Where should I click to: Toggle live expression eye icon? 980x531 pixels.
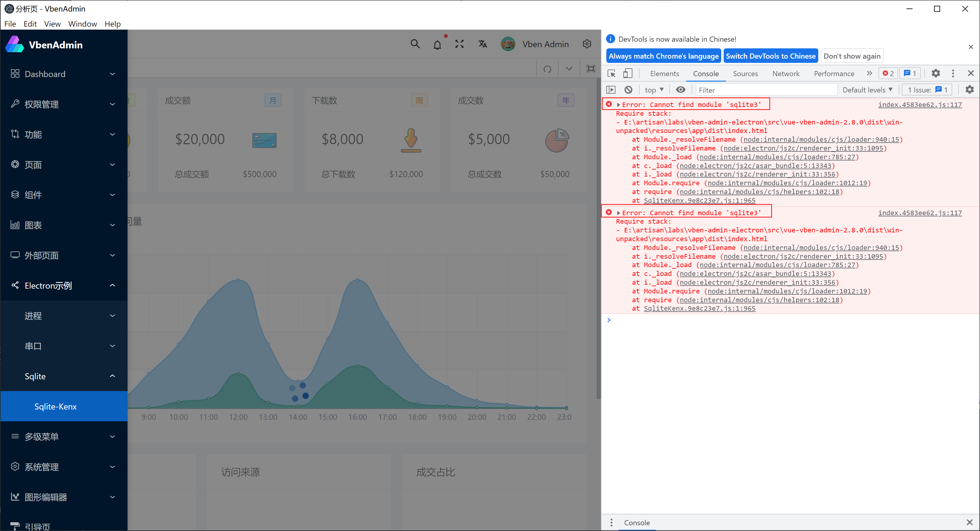click(x=681, y=90)
